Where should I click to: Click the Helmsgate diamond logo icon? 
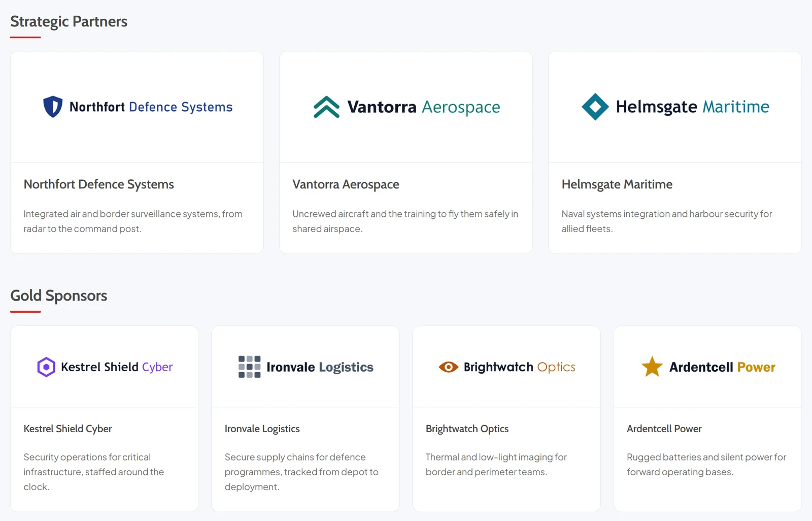(595, 107)
